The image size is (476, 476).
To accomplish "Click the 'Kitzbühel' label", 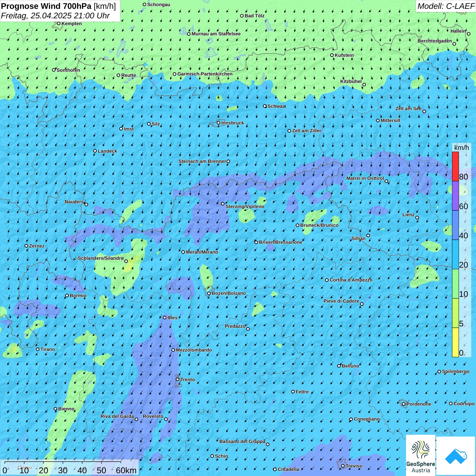I will pyautogui.click(x=351, y=81).
